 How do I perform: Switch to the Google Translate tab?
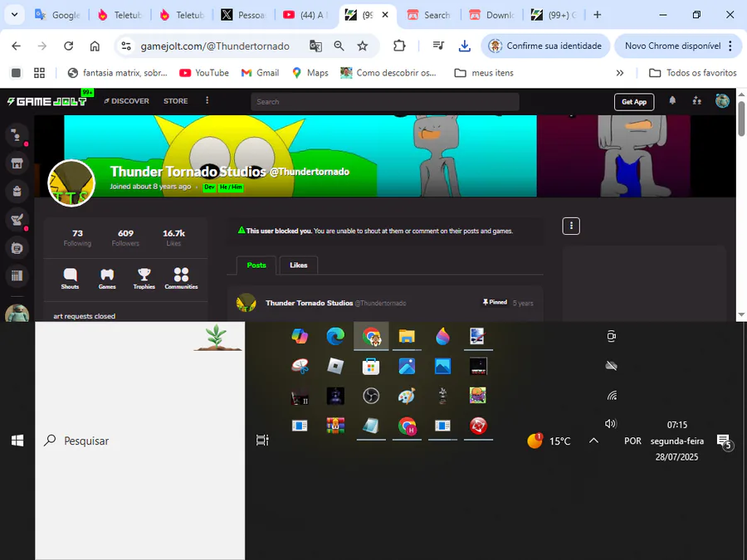[58, 15]
